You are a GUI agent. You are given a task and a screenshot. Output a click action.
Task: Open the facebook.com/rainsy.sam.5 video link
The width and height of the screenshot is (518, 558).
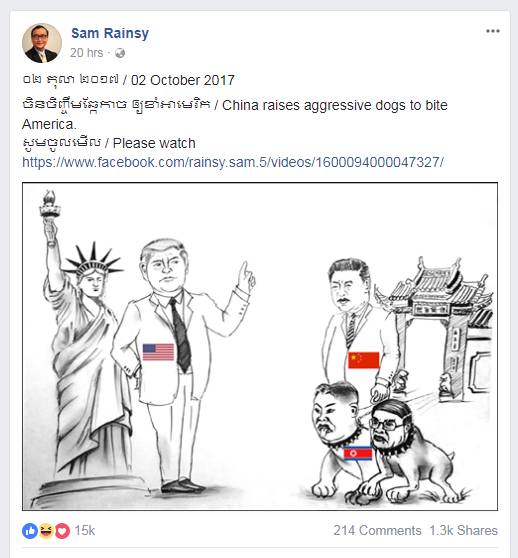pyautogui.click(x=233, y=162)
